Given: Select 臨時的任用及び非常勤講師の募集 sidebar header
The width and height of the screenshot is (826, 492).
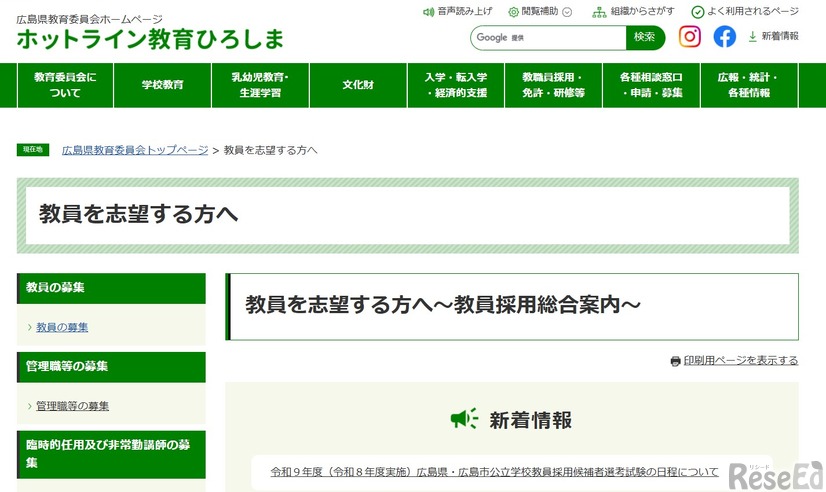Looking at the screenshot, I should (x=111, y=454).
